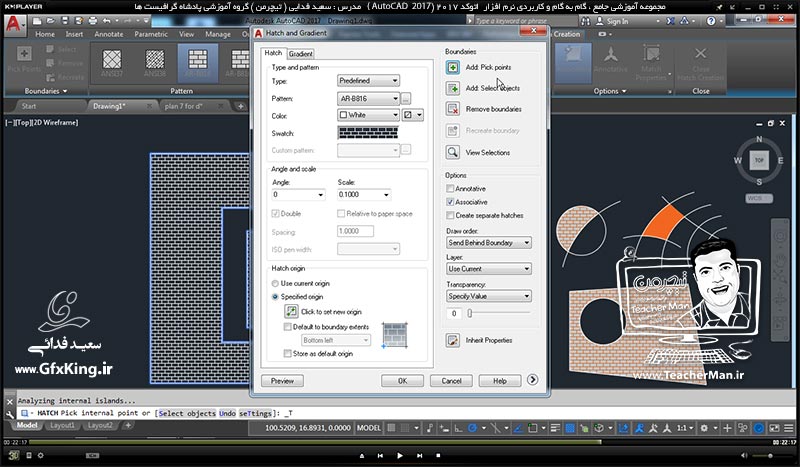The width and height of the screenshot is (800, 467).
Task: Click the transparency slider handle
Action: point(469,313)
